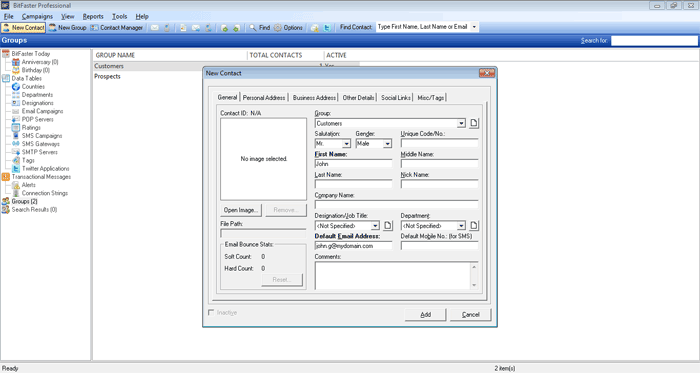The height and width of the screenshot is (373, 700).
Task: Open Options gear in the toolbar
Action: pyautogui.click(x=288, y=28)
